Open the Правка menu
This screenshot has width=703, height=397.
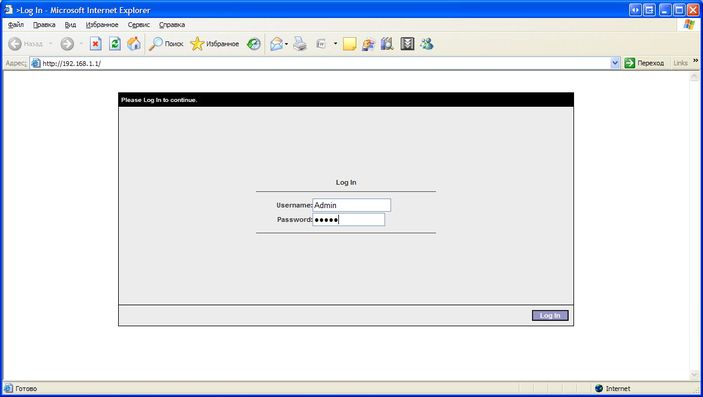pyautogui.click(x=44, y=25)
